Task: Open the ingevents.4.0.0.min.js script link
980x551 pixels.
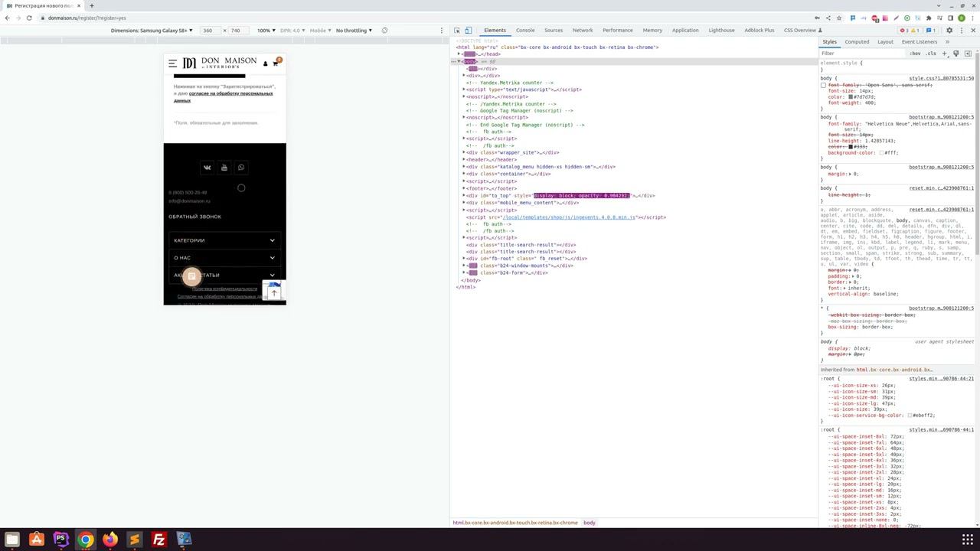Action: [569, 217]
